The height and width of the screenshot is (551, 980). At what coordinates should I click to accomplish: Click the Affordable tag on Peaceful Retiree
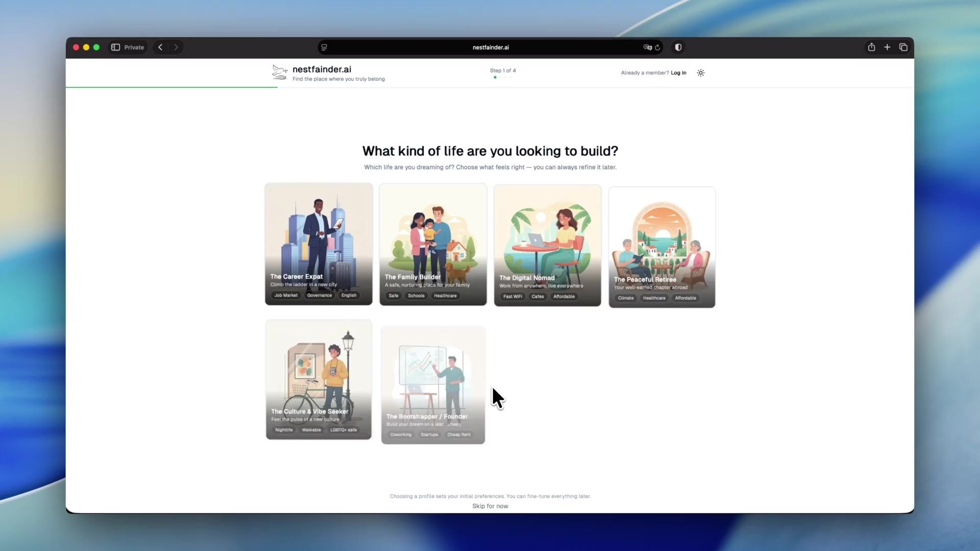point(685,298)
